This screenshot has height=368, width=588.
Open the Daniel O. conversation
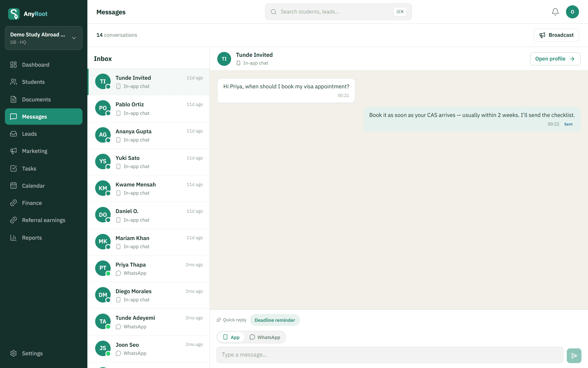click(x=148, y=215)
